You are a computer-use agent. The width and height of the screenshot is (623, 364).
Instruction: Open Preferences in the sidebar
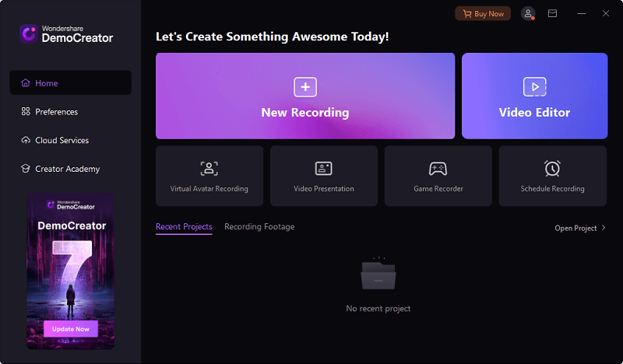point(70,111)
